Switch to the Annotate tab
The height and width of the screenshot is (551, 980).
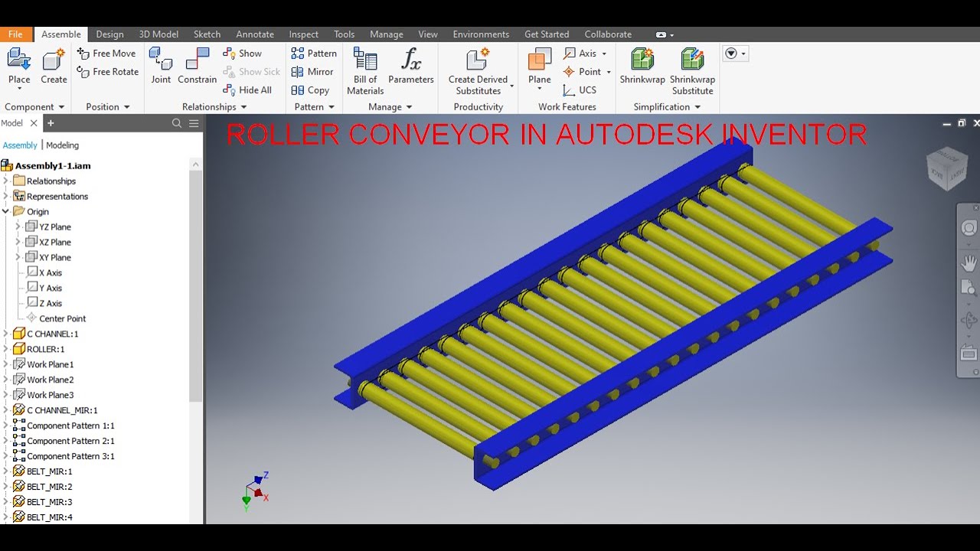point(255,34)
